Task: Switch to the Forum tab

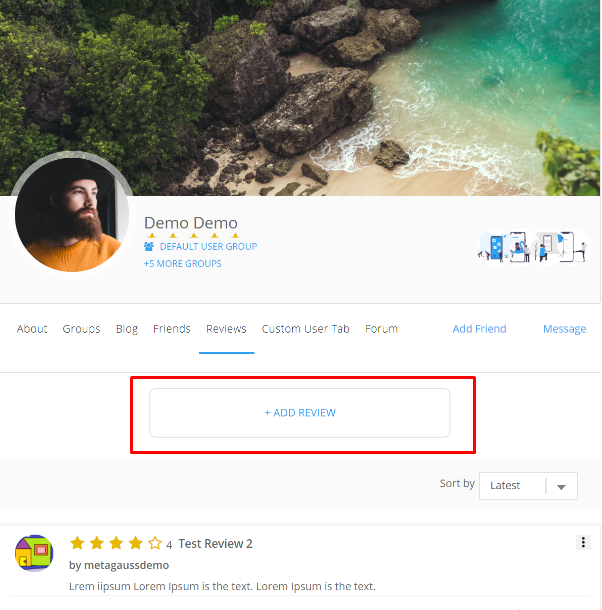Action: point(381,329)
